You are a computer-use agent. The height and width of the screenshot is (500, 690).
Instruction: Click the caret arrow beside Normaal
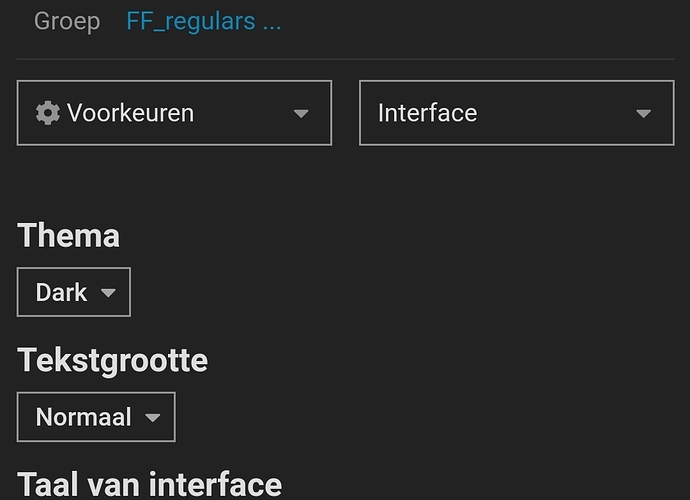click(x=153, y=418)
